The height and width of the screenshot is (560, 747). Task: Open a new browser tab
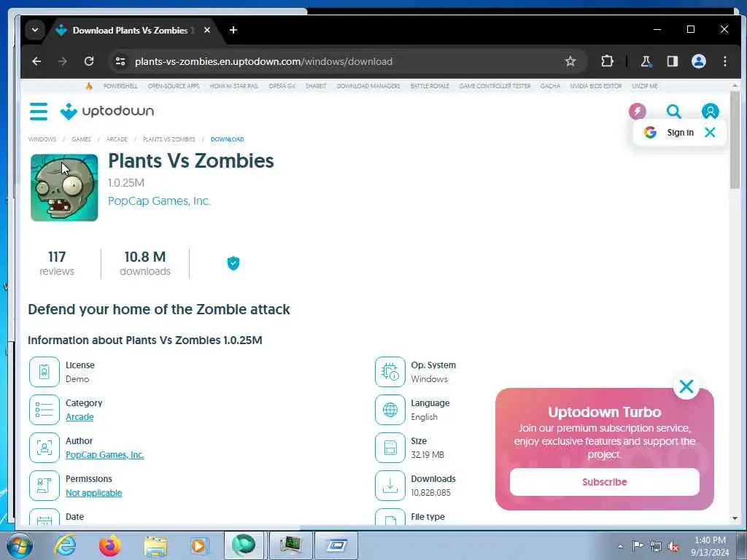(233, 30)
